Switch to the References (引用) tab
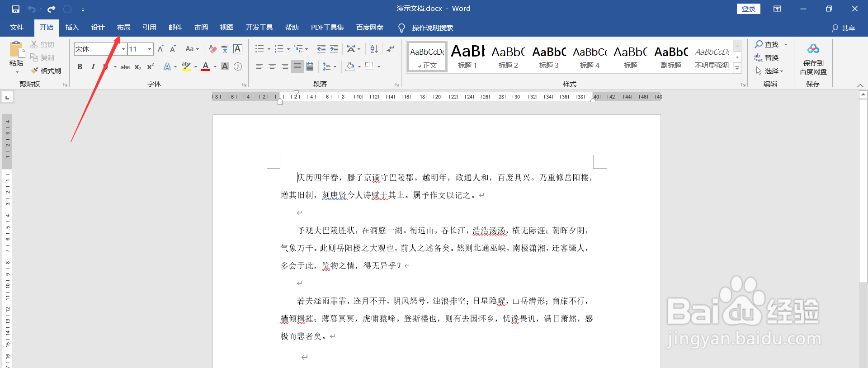The image size is (868, 368). (x=149, y=28)
